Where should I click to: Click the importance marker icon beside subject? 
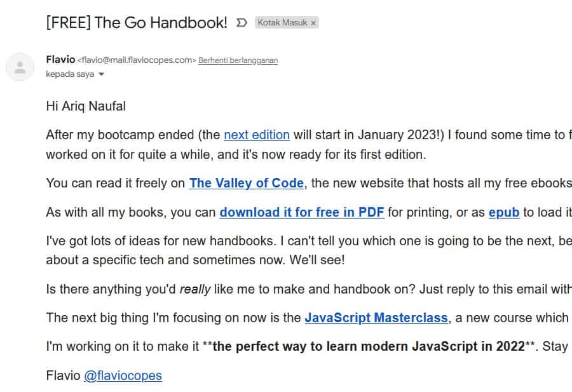click(x=242, y=23)
